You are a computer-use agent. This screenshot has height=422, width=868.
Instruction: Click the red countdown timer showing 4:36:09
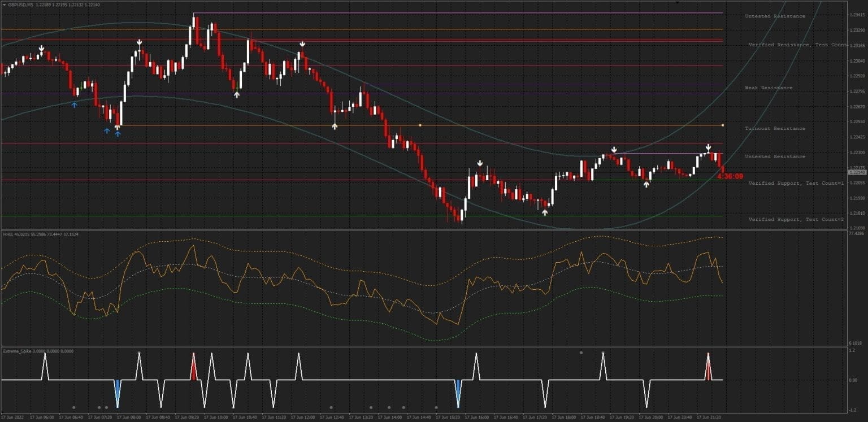[x=731, y=176]
